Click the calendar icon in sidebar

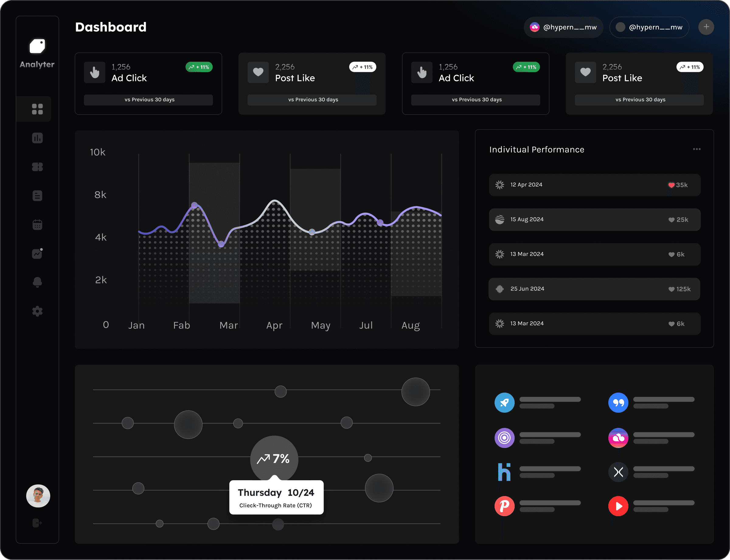coord(37,225)
